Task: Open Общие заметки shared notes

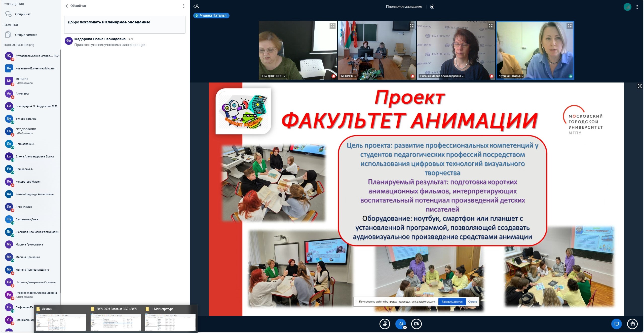Action: (x=26, y=35)
